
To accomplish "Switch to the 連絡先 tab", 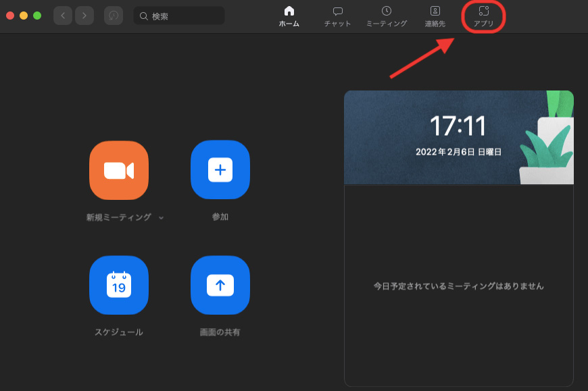I will click(x=435, y=16).
